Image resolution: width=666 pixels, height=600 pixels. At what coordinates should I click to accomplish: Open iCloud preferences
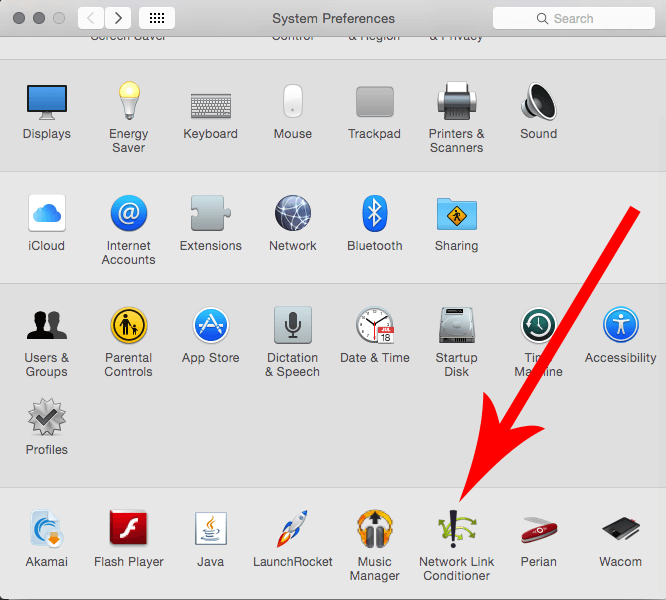point(46,213)
